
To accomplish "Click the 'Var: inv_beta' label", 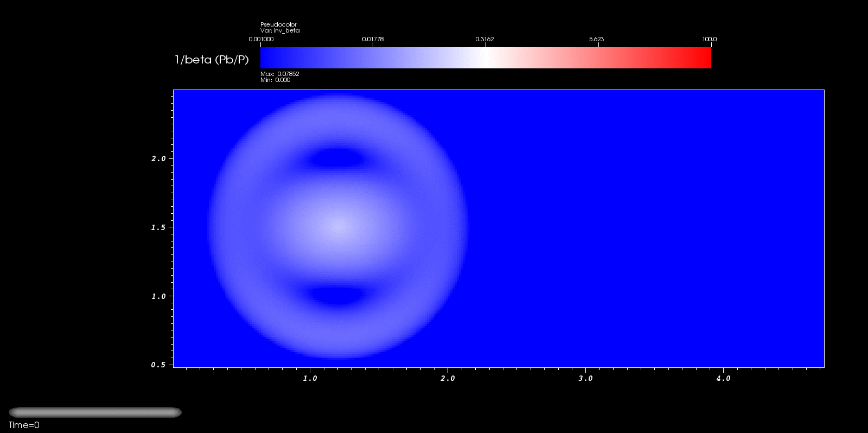I will (280, 31).
